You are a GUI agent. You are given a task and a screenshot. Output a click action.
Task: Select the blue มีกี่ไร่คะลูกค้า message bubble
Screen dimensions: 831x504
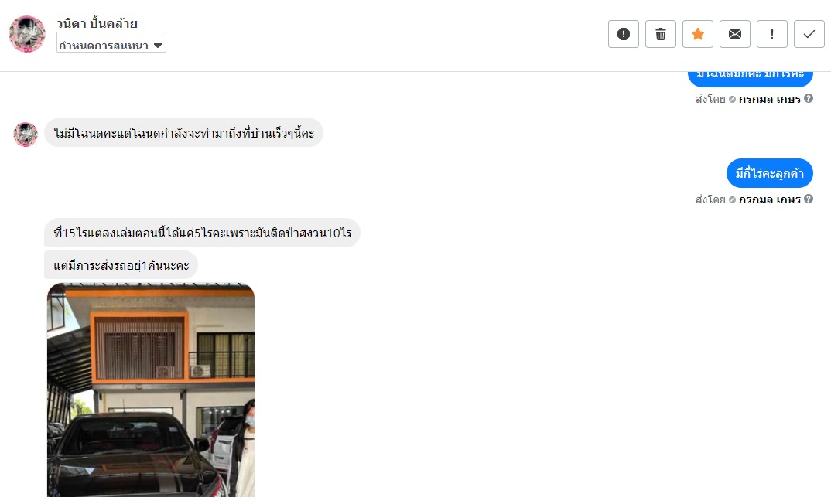coord(770,173)
